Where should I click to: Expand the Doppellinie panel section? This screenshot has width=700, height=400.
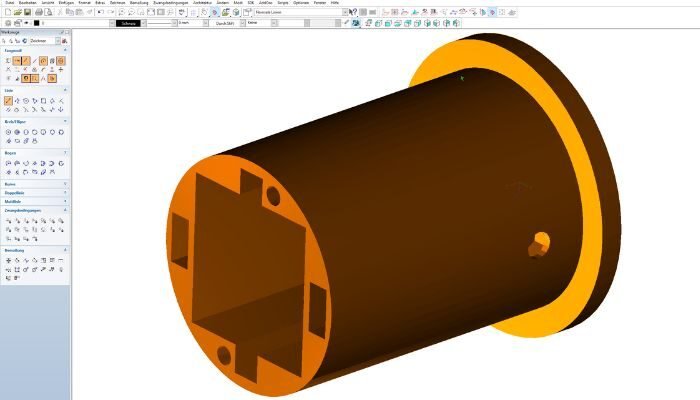tap(33, 192)
